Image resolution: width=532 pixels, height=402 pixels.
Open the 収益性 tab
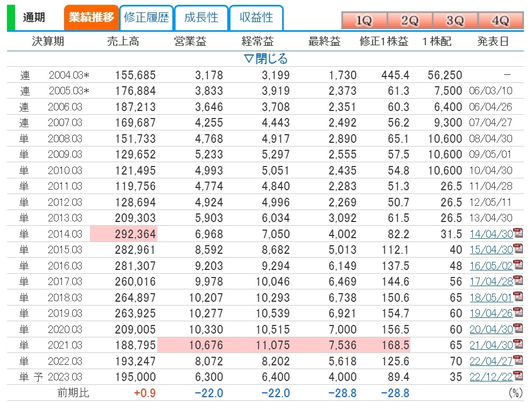click(256, 17)
